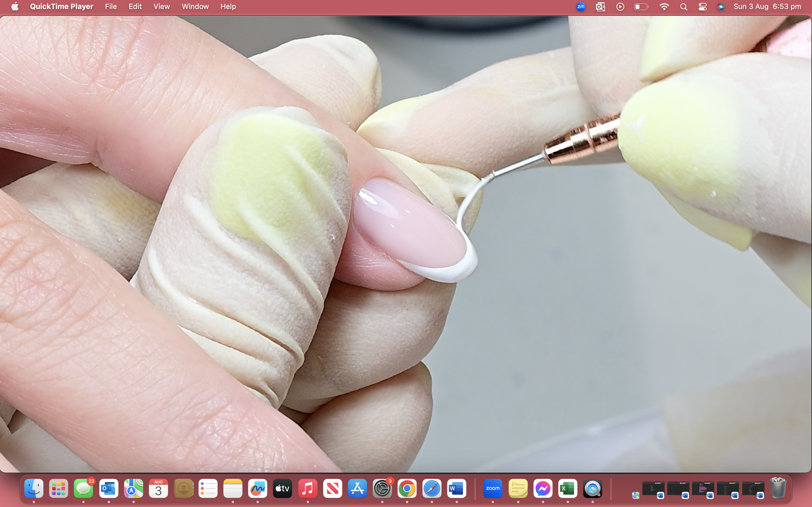Activate Siri from the menu bar
Screen dimensions: 812x507
[x=720, y=7]
